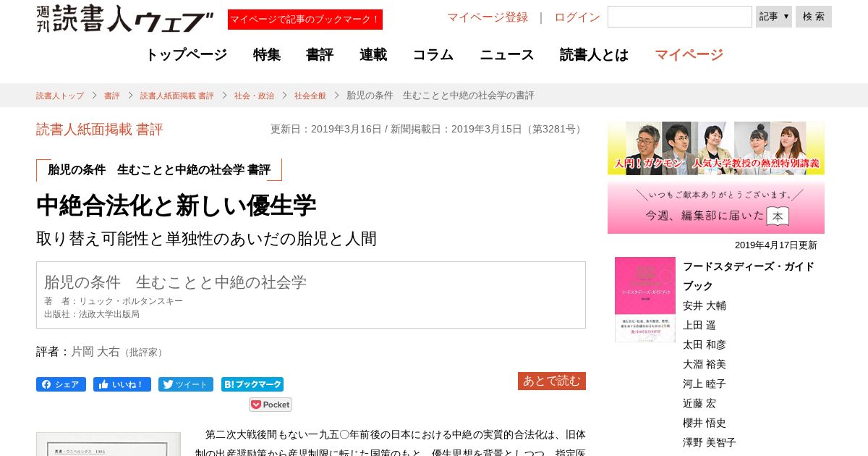The width and height of the screenshot is (868, 456).
Task: Click author 上田 遥 in sidebar
Action: (x=699, y=325)
